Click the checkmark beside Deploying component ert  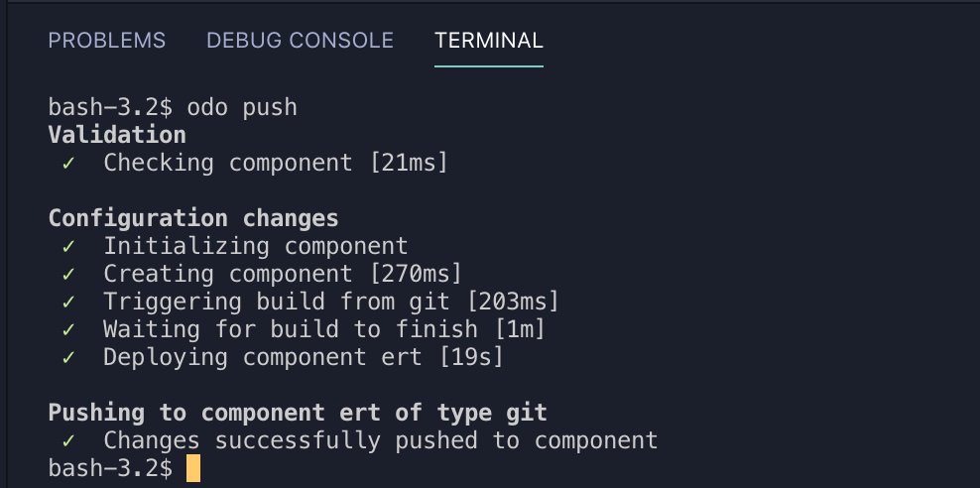point(68,357)
